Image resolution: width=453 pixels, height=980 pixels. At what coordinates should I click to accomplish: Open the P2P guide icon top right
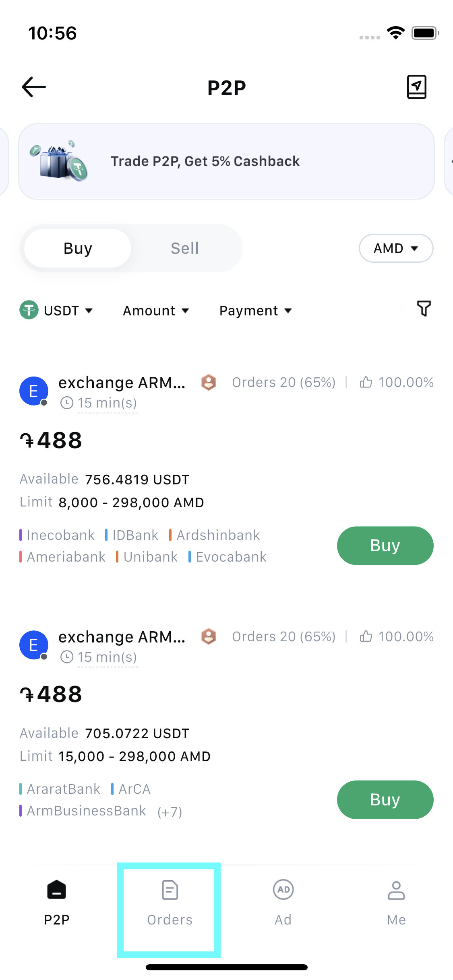[x=416, y=87]
